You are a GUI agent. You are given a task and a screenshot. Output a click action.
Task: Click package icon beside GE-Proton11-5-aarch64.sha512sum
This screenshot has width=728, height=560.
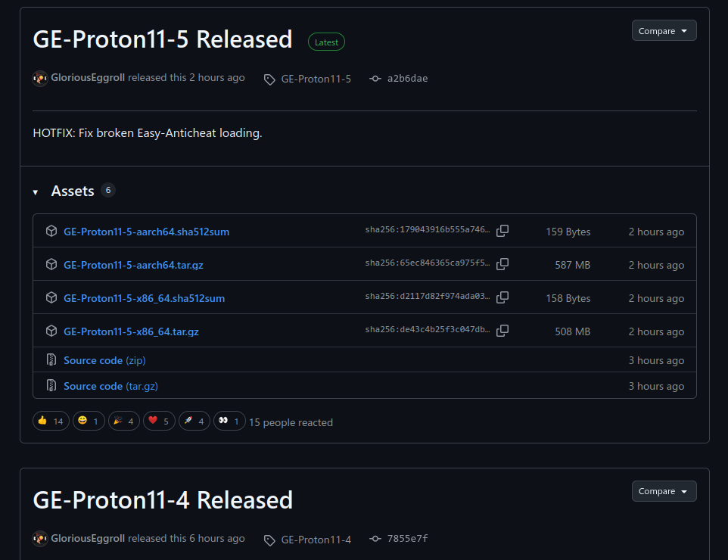click(x=51, y=231)
